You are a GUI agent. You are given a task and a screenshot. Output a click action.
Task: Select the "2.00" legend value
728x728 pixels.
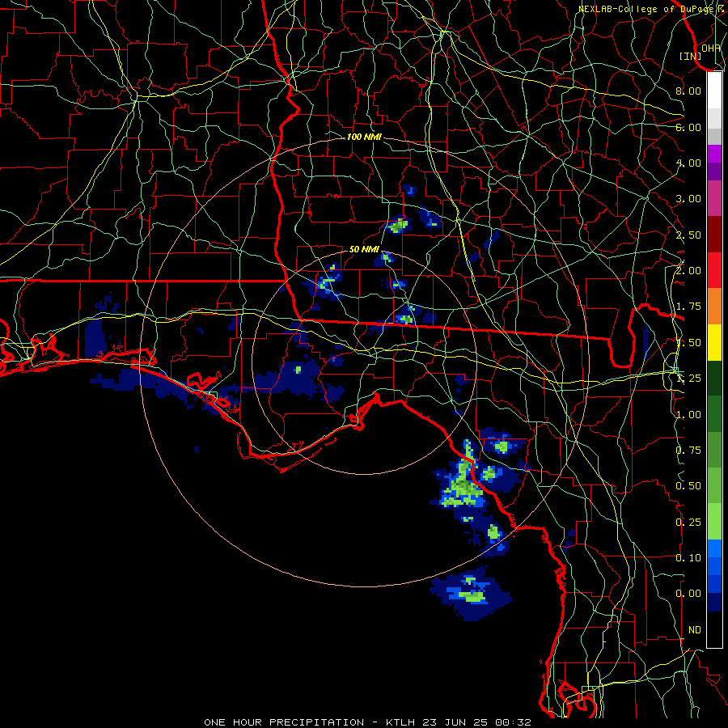pyautogui.click(x=688, y=271)
